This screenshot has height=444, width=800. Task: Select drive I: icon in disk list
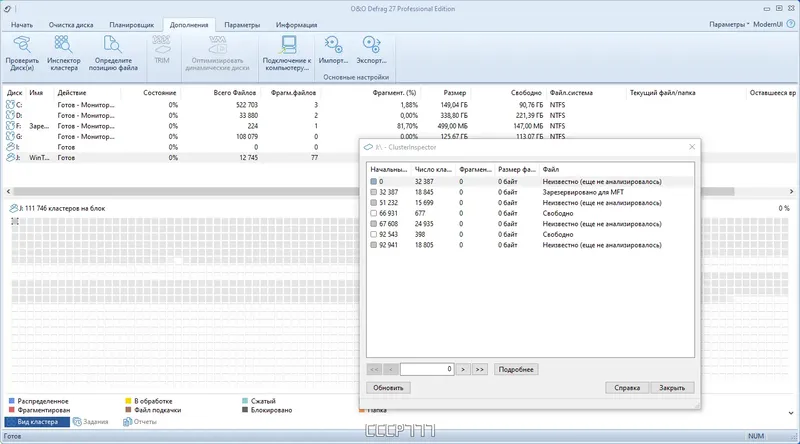[10, 147]
